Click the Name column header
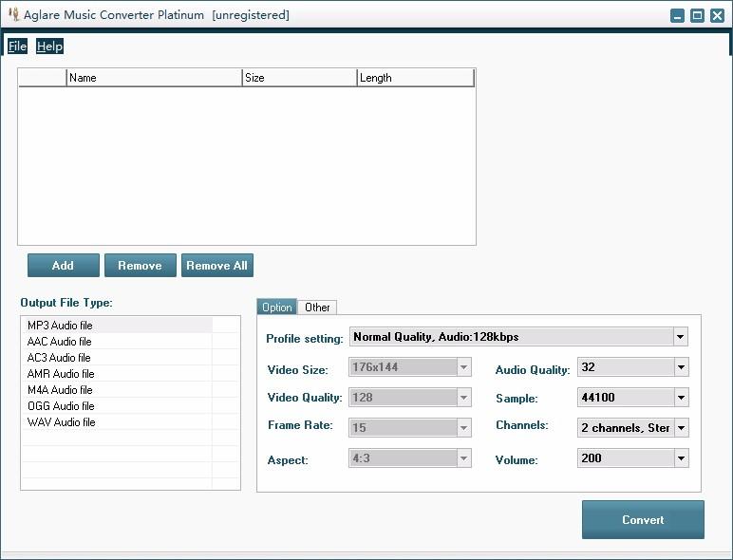The height and width of the screenshot is (560, 733). [x=154, y=78]
